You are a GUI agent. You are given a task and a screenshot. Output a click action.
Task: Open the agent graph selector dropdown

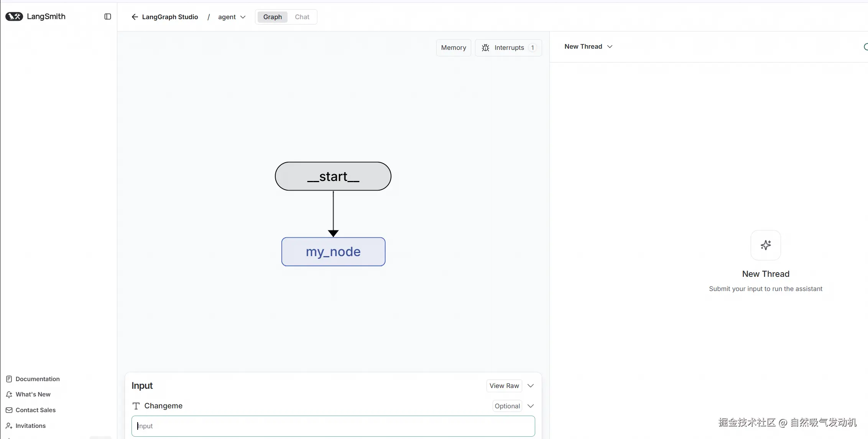[232, 17]
